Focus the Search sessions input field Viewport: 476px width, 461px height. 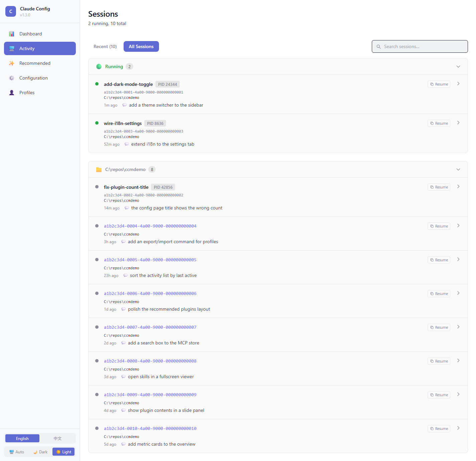pyautogui.click(x=420, y=46)
